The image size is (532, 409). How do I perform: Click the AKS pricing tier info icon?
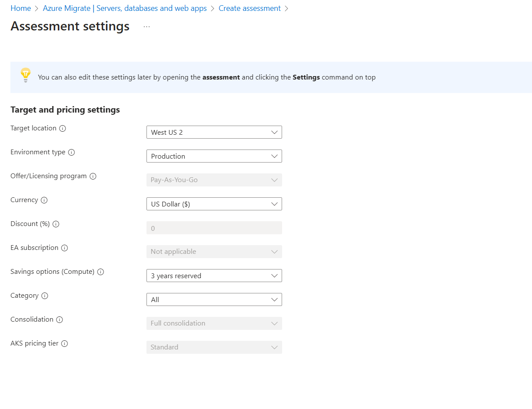64,343
